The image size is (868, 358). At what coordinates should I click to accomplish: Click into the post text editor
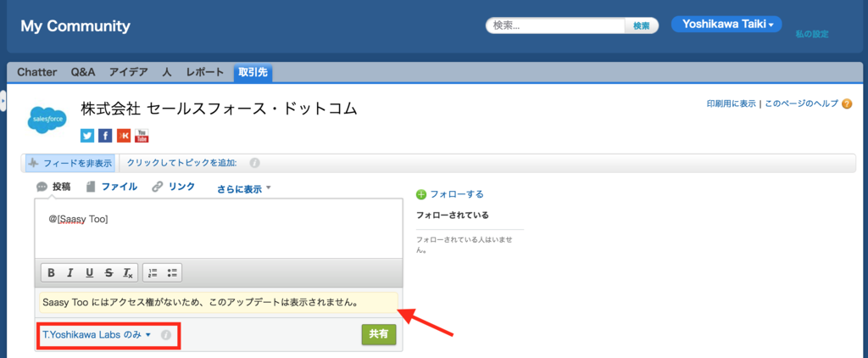[x=219, y=228]
